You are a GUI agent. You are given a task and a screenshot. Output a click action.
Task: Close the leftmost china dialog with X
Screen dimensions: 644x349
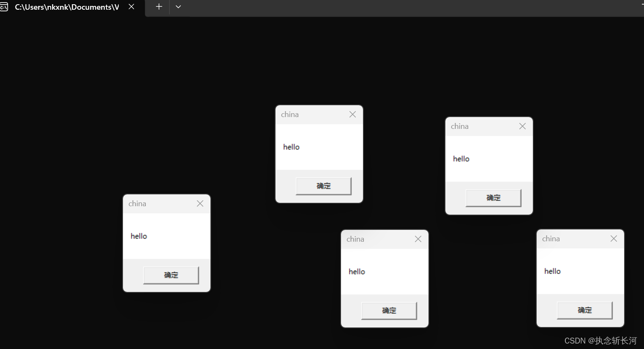200,204
